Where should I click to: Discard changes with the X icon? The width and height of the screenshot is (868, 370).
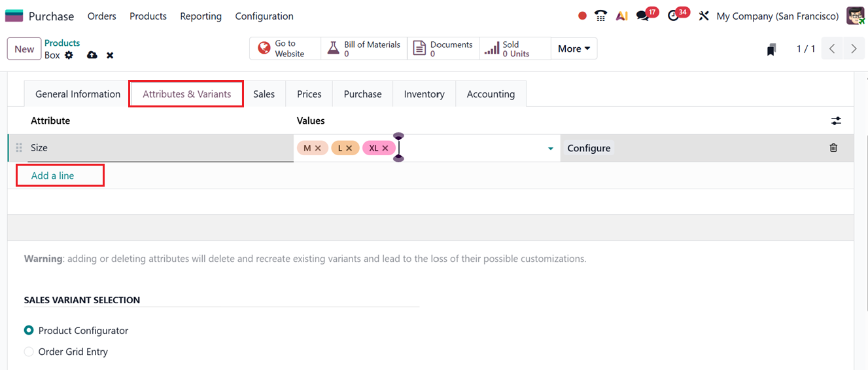click(110, 55)
